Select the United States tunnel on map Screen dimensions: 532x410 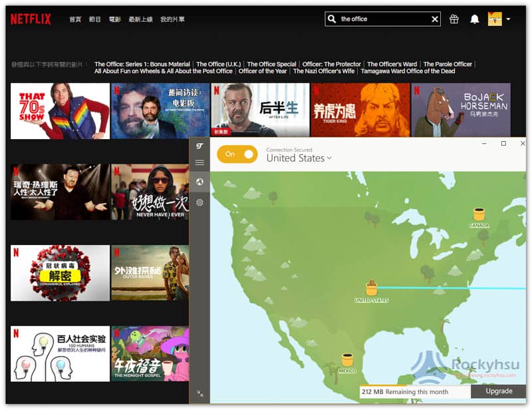[x=371, y=291]
